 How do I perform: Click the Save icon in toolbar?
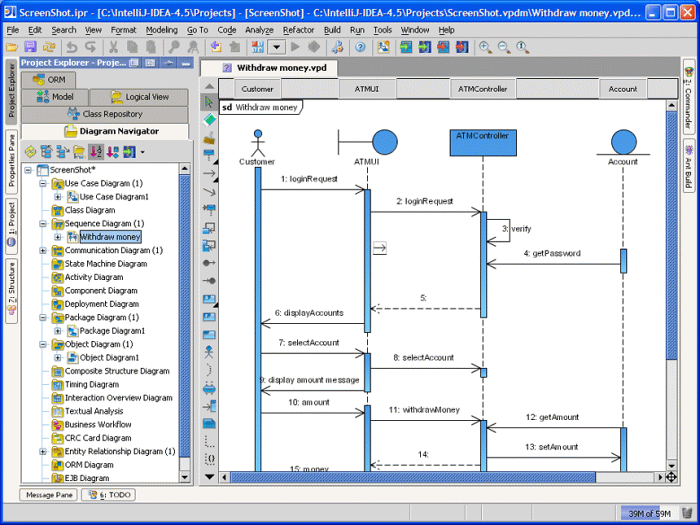pyautogui.click(x=30, y=47)
